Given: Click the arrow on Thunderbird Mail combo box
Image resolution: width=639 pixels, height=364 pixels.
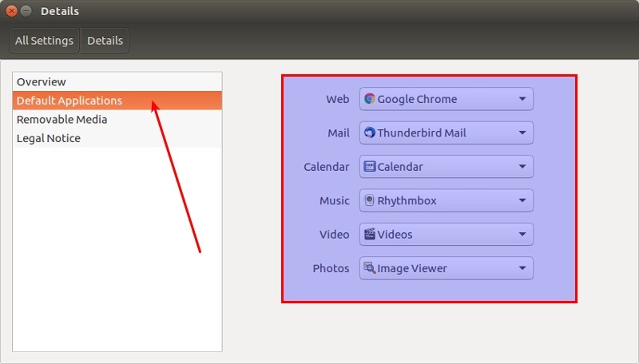Looking at the screenshot, I should pos(522,133).
